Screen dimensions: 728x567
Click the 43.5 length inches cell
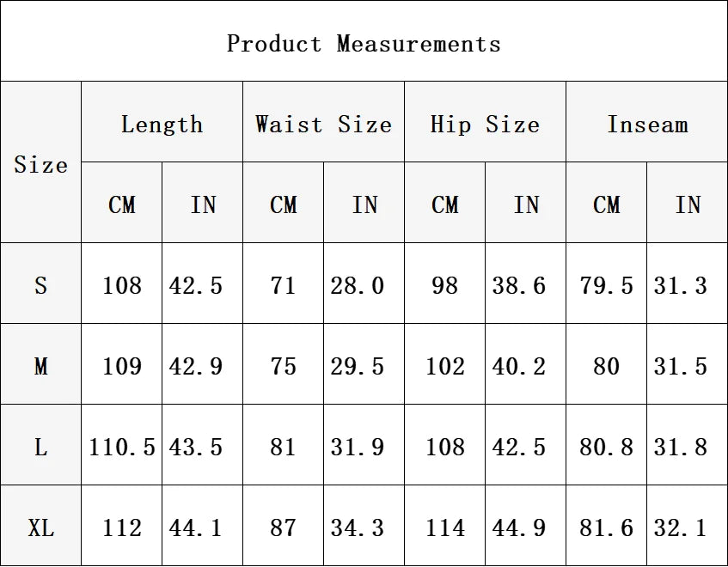pyautogui.click(x=203, y=444)
